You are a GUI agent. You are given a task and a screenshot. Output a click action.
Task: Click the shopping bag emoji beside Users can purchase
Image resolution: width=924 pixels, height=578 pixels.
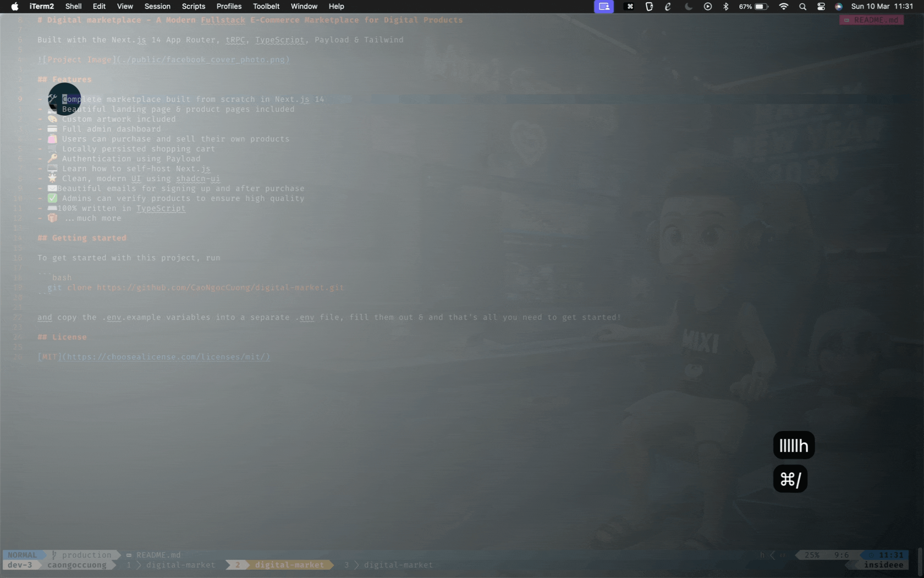point(52,139)
